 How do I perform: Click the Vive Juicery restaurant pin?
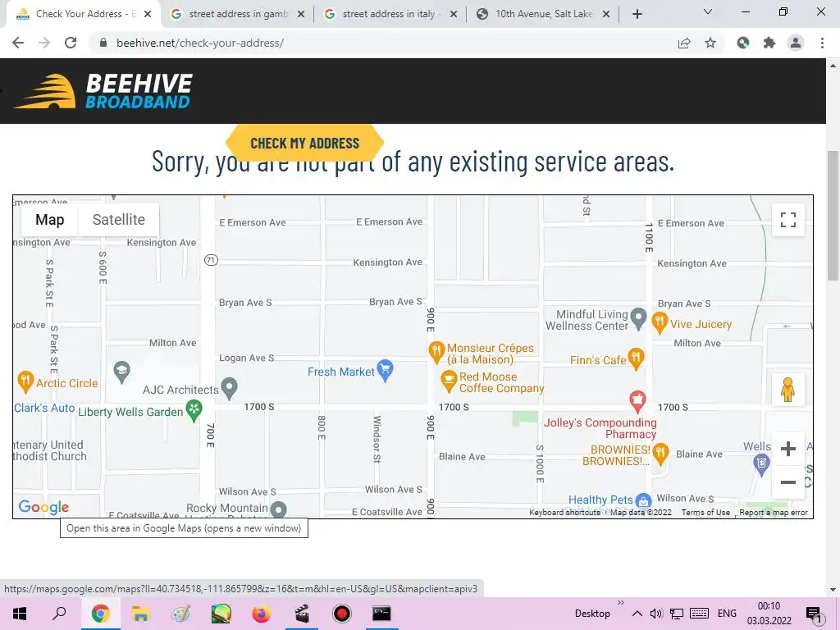(x=660, y=322)
